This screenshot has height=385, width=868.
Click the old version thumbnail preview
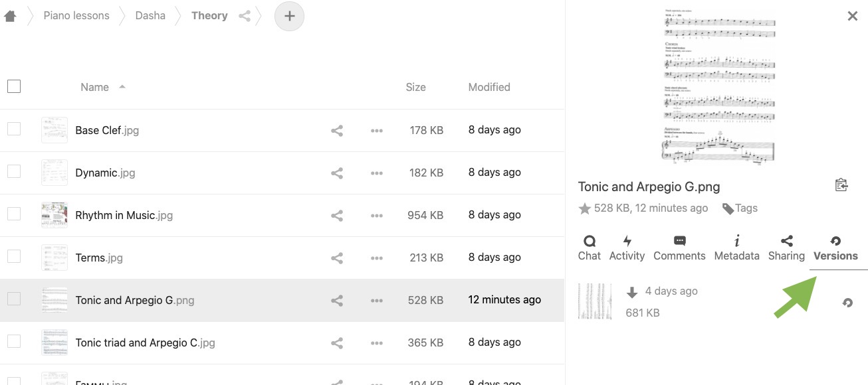coord(595,302)
